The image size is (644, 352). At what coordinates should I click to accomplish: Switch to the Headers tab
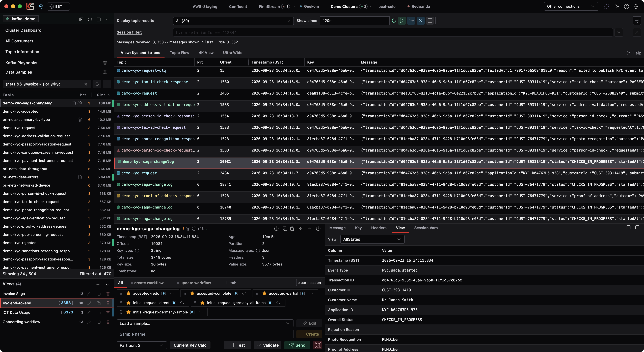click(x=379, y=228)
